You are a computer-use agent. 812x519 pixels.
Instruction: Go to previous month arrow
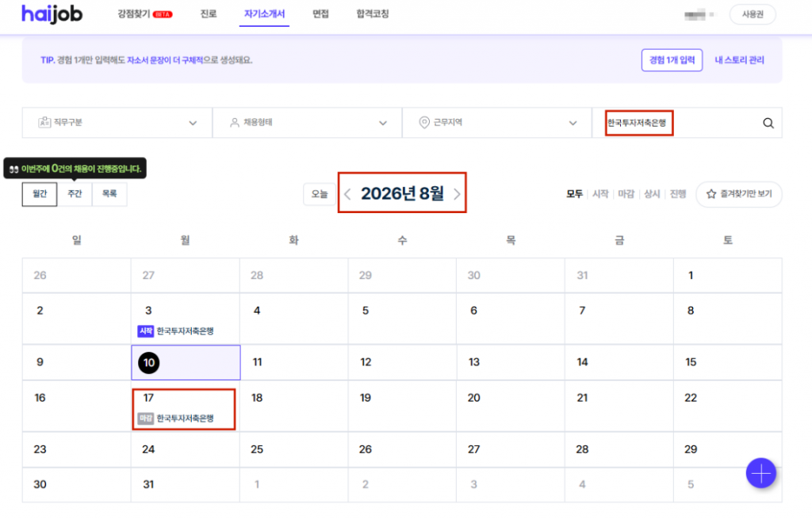point(347,194)
